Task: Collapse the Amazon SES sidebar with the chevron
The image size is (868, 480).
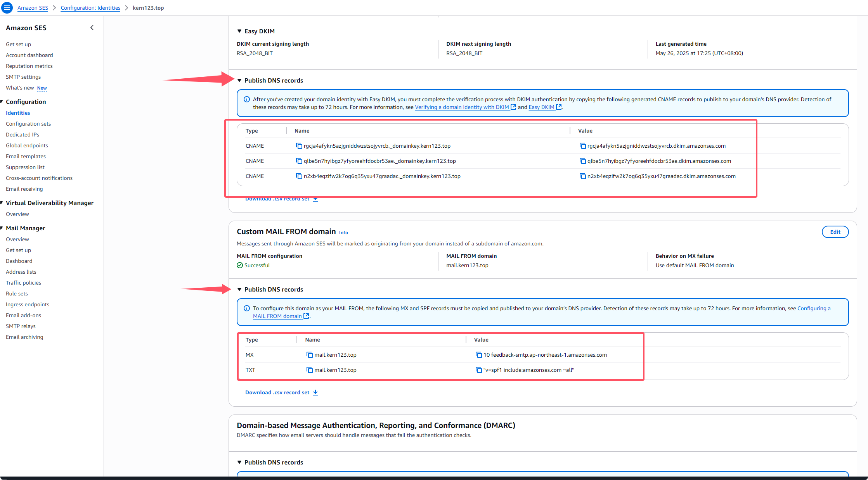Action: tap(92, 28)
